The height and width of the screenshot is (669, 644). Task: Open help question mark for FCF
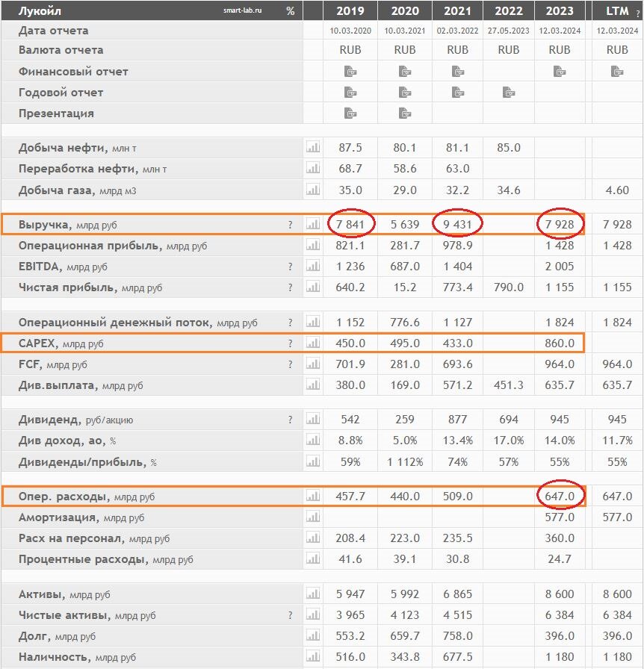(291, 364)
